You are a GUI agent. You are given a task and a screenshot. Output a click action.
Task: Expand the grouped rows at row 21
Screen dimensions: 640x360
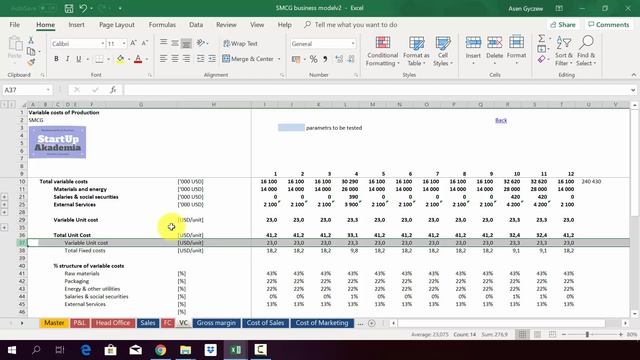coord(4,197)
